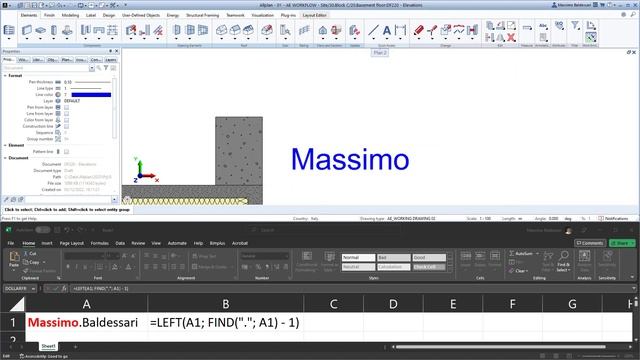Select the Stair tool in Allplan ribbon
The width and height of the screenshot is (640, 360).
(x=285, y=30)
